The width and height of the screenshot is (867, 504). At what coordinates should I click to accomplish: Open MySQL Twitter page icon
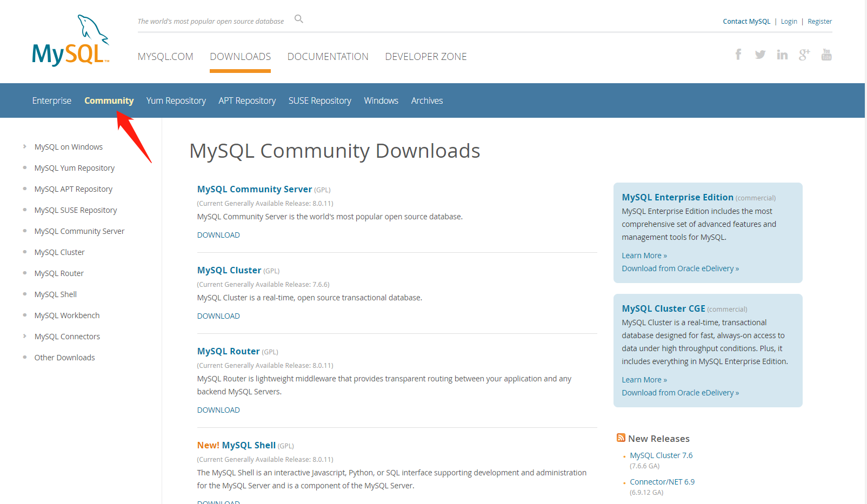pos(760,55)
